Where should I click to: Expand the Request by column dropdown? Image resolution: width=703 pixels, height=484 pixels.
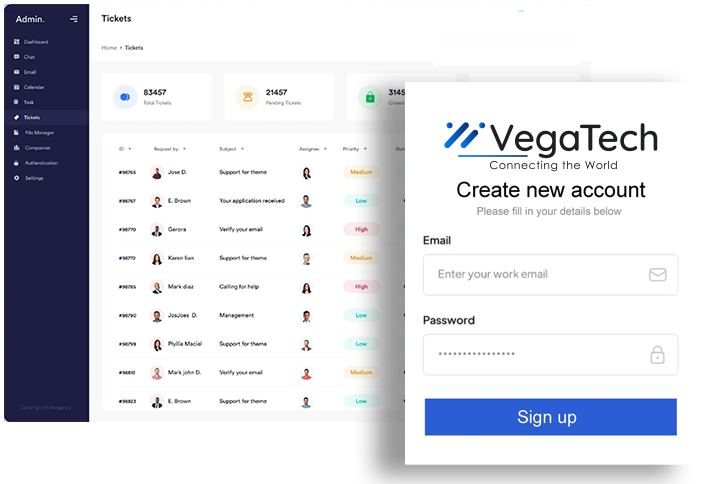pyautogui.click(x=184, y=149)
